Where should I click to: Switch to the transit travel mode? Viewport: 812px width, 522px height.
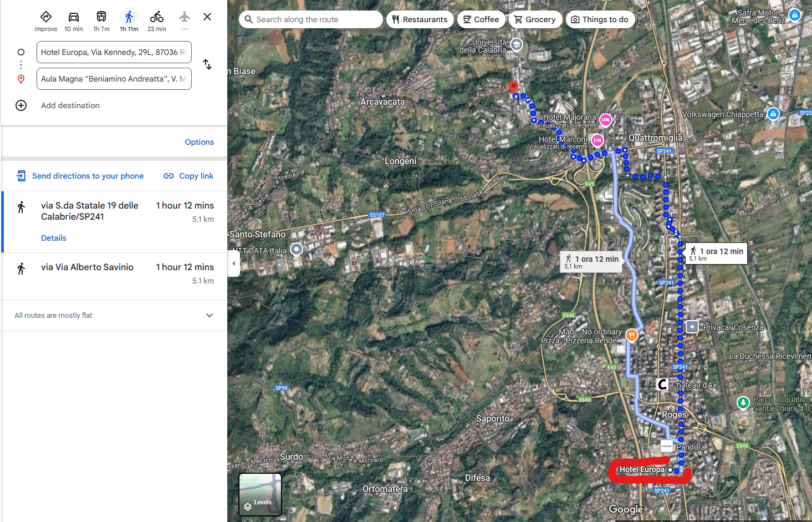[x=101, y=17]
